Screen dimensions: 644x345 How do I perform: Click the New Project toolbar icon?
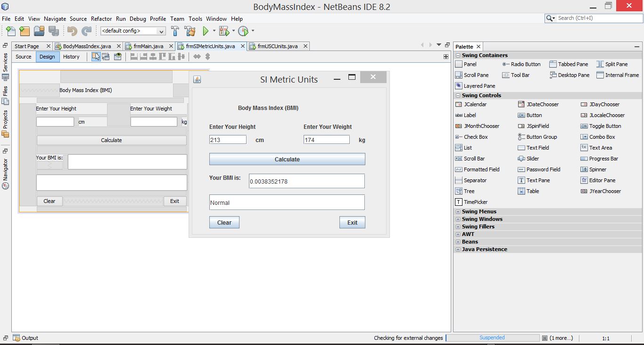click(25, 31)
